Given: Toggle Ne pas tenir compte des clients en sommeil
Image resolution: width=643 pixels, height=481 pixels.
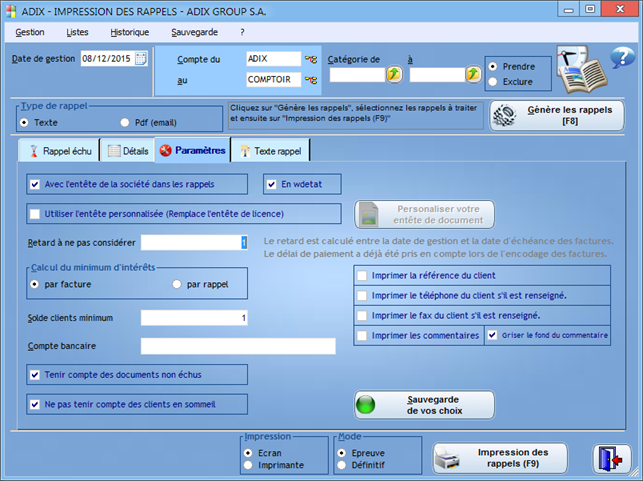Looking at the screenshot, I should [x=35, y=405].
